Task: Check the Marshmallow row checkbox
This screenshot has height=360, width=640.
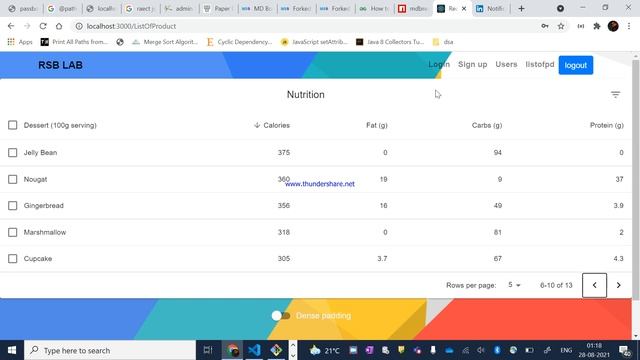Action: pyautogui.click(x=13, y=232)
